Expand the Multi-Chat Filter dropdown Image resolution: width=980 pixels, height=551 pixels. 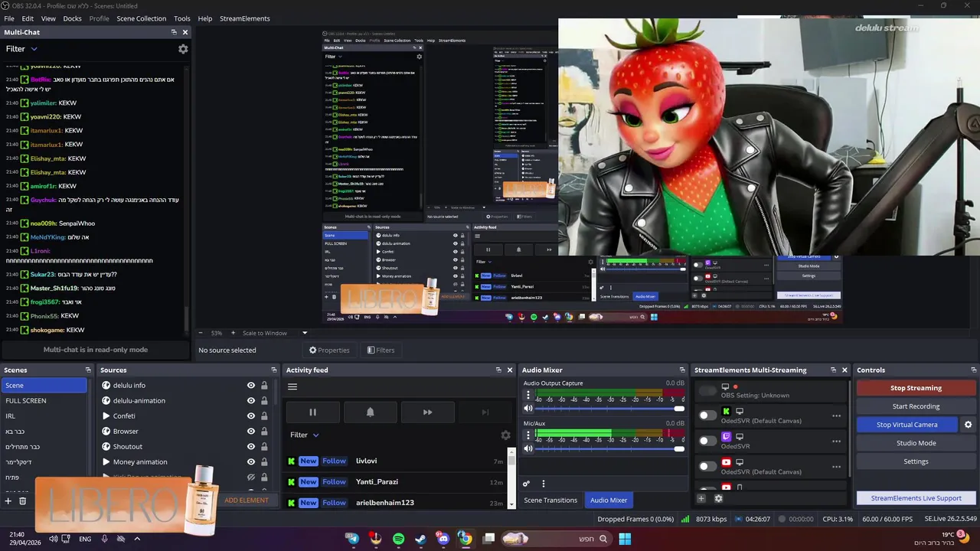[21, 49]
